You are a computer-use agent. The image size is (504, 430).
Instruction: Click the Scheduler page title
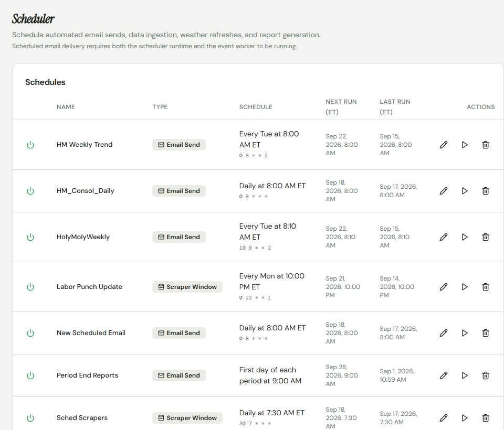coord(33,19)
